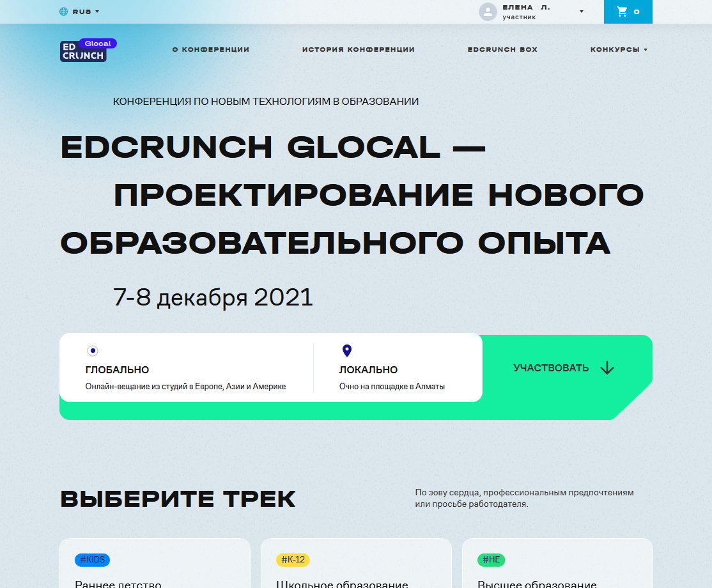The image size is (712, 588).
Task: Open the О конференции menu item
Action: (211, 49)
